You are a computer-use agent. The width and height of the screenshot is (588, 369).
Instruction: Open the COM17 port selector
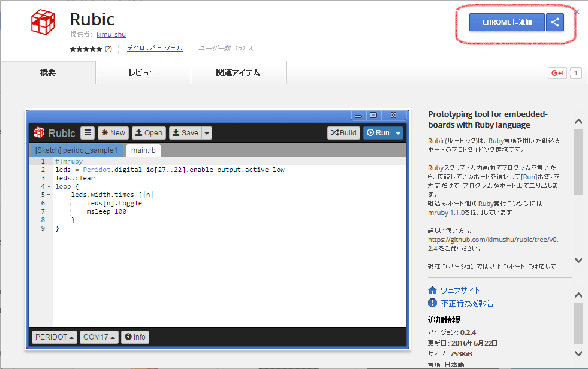pyautogui.click(x=99, y=337)
